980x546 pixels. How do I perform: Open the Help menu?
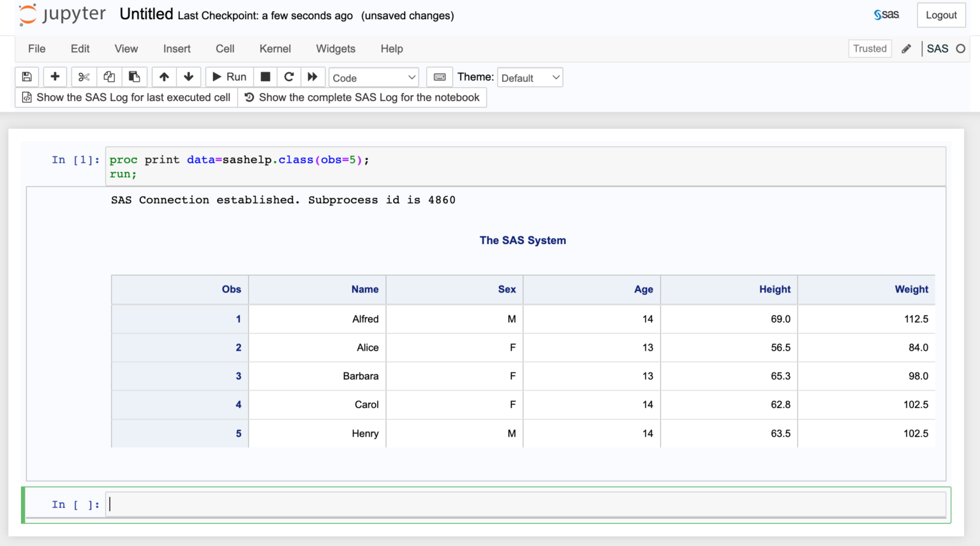click(392, 49)
